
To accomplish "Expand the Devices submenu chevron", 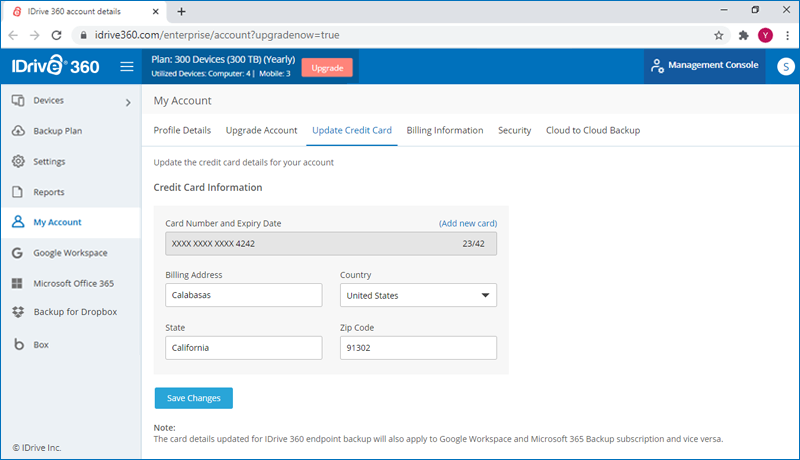I will point(127,102).
